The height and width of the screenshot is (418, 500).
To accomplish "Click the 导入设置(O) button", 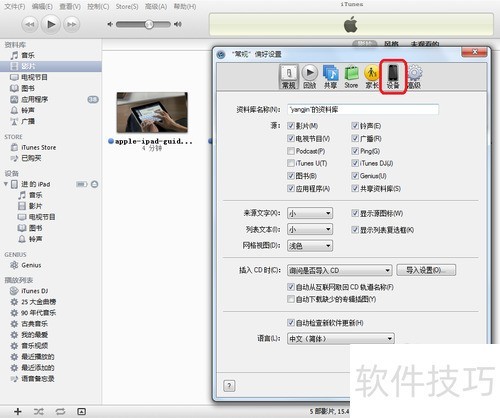I will [426, 270].
